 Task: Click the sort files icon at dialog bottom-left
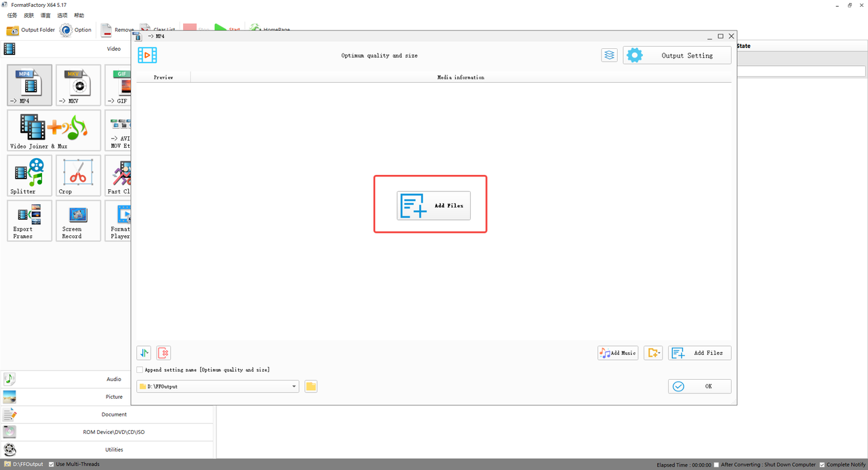[144, 353]
